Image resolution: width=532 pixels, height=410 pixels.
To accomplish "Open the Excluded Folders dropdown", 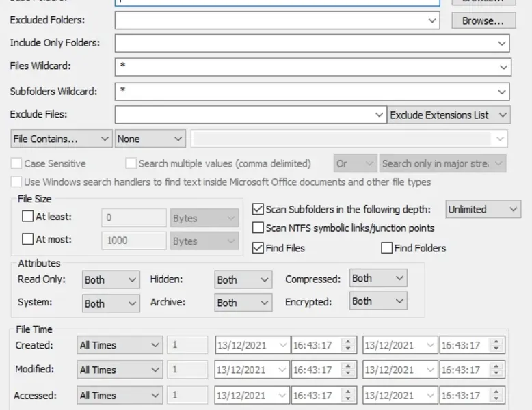I will coord(432,20).
